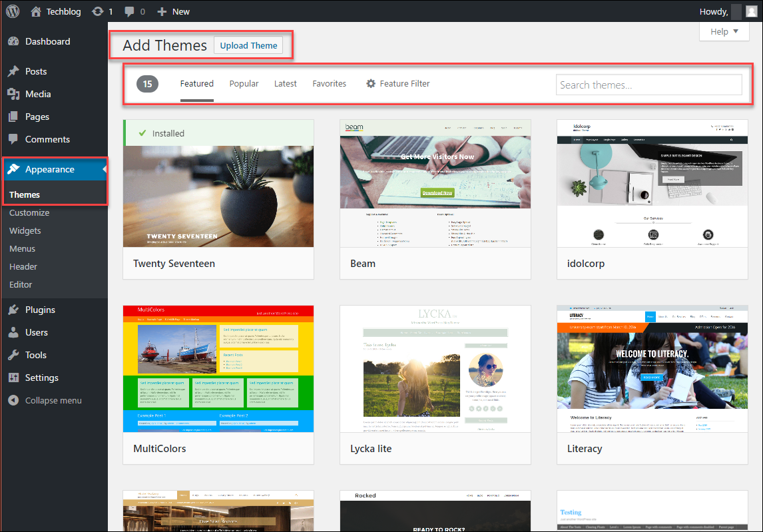The width and height of the screenshot is (763, 532).
Task: Click the Lycka lite theme name
Action: [x=371, y=448]
